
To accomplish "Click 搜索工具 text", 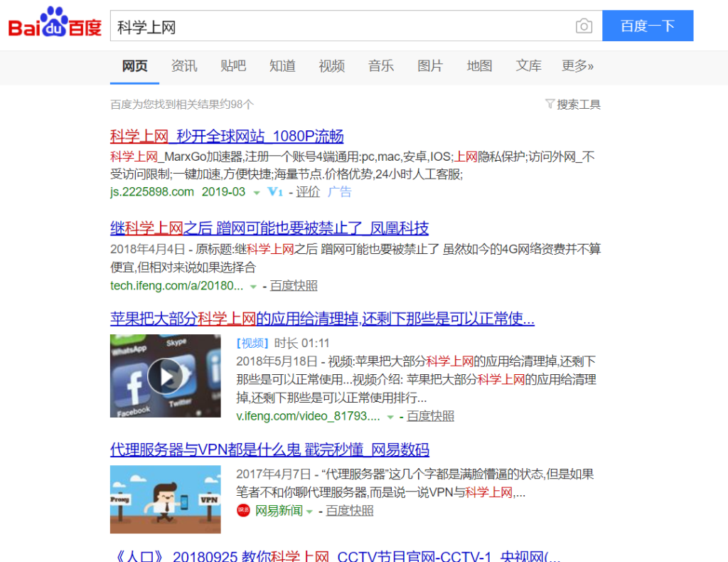I will (x=579, y=104).
